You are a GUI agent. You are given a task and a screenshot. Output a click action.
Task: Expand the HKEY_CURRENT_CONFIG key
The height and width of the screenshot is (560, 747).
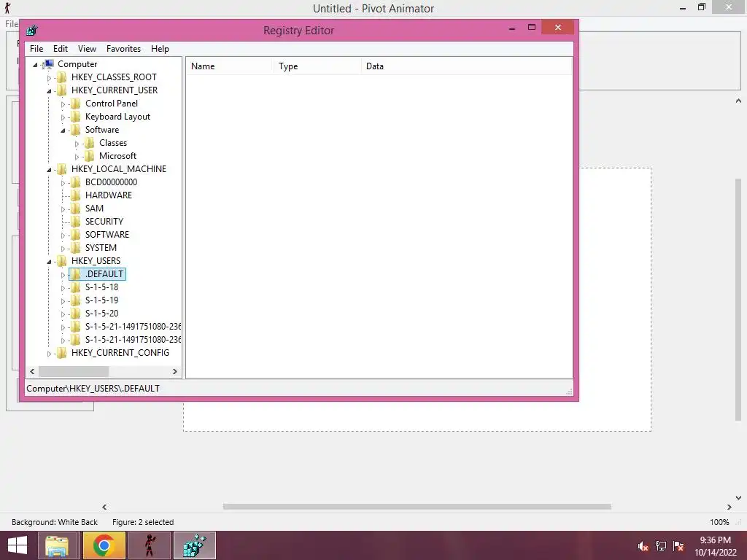point(49,354)
